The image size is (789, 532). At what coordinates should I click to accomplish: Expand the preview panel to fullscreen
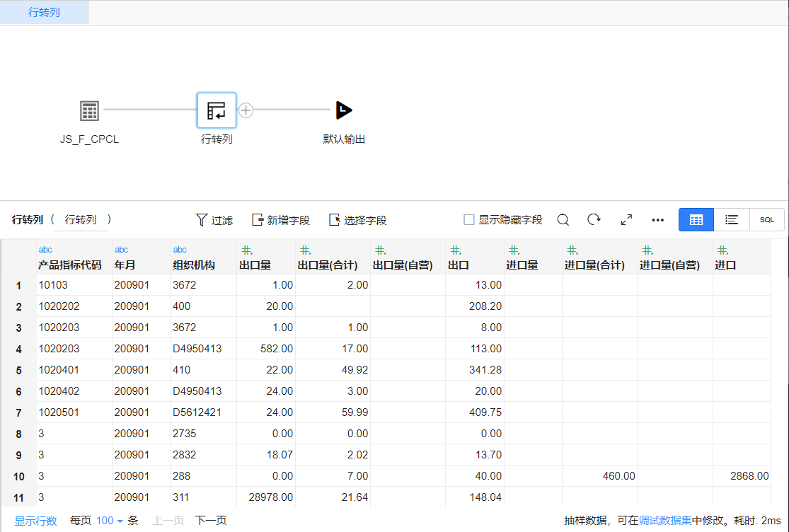[626, 220]
